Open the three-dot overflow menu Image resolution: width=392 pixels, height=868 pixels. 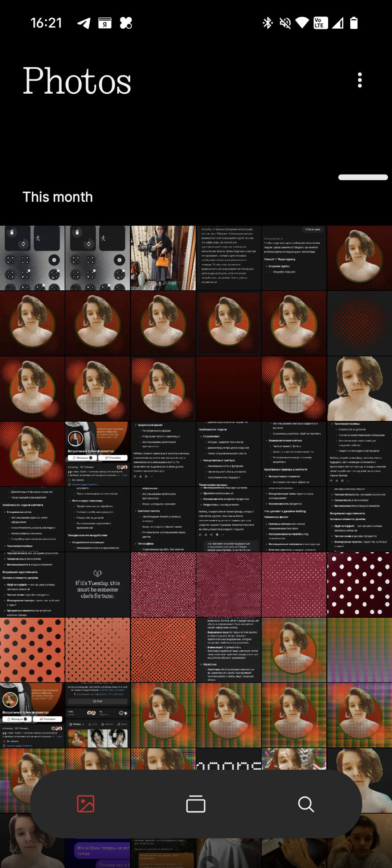(x=360, y=80)
